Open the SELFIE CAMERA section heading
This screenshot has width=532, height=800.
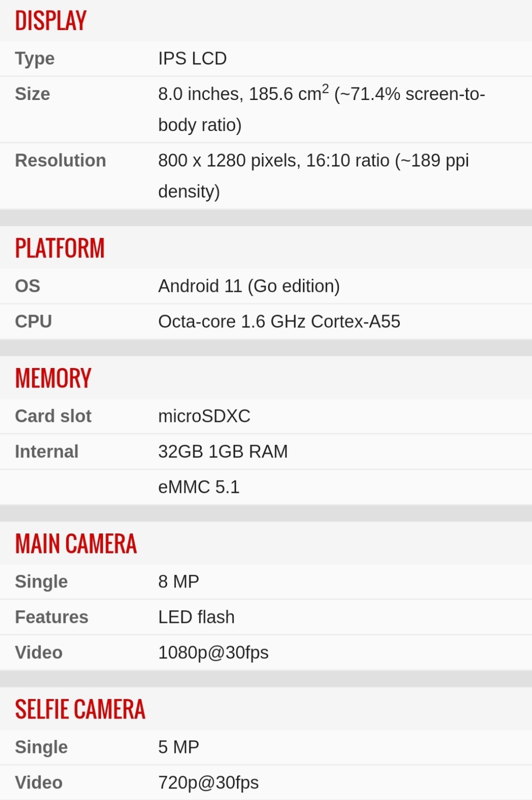click(80, 709)
